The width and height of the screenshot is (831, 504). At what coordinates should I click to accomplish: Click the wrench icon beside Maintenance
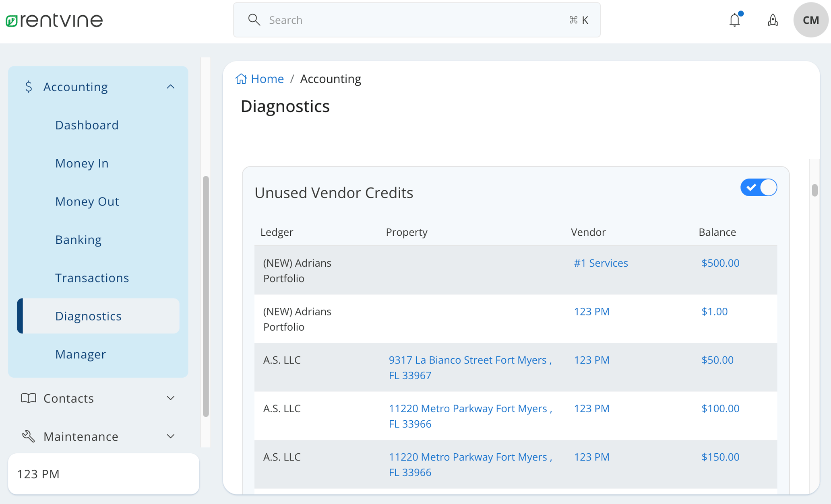pos(27,436)
